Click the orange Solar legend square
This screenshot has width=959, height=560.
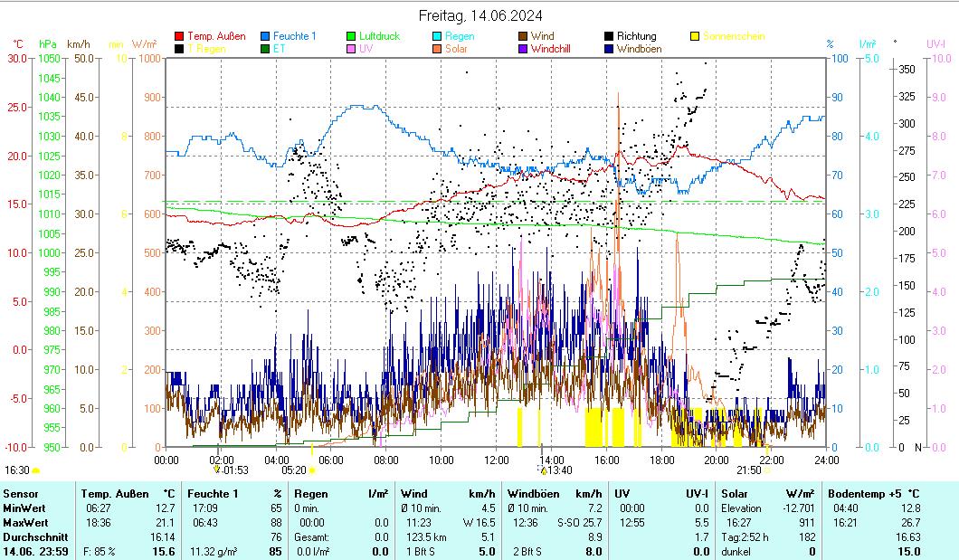pos(439,49)
